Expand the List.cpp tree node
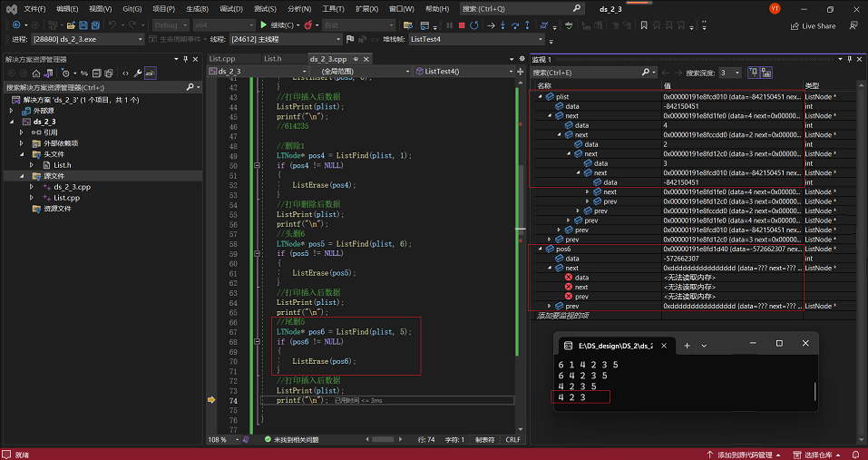 coord(33,197)
